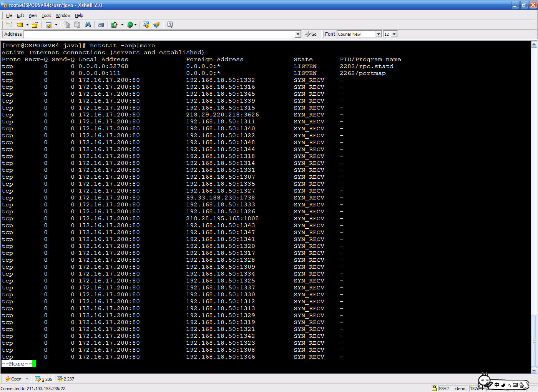Click the Find binoculars icon
The image size is (538, 392).
pos(88,25)
